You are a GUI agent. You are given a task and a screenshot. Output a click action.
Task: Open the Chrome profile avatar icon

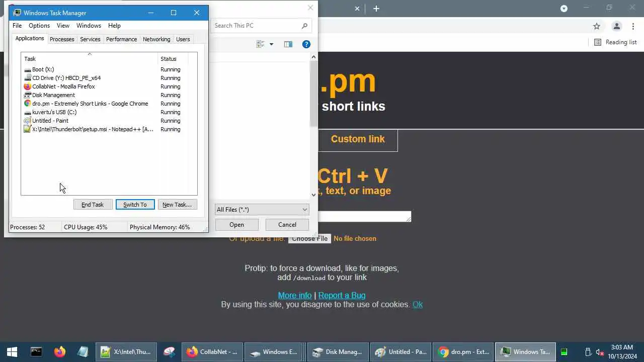[x=616, y=26]
